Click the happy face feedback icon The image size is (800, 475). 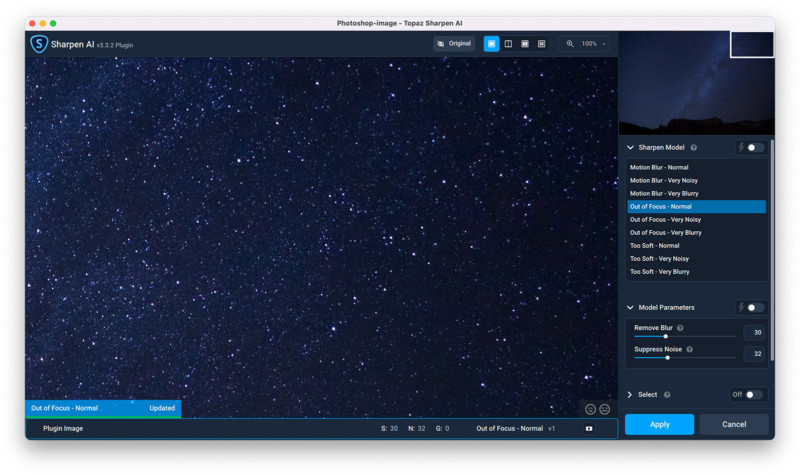click(591, 409)
